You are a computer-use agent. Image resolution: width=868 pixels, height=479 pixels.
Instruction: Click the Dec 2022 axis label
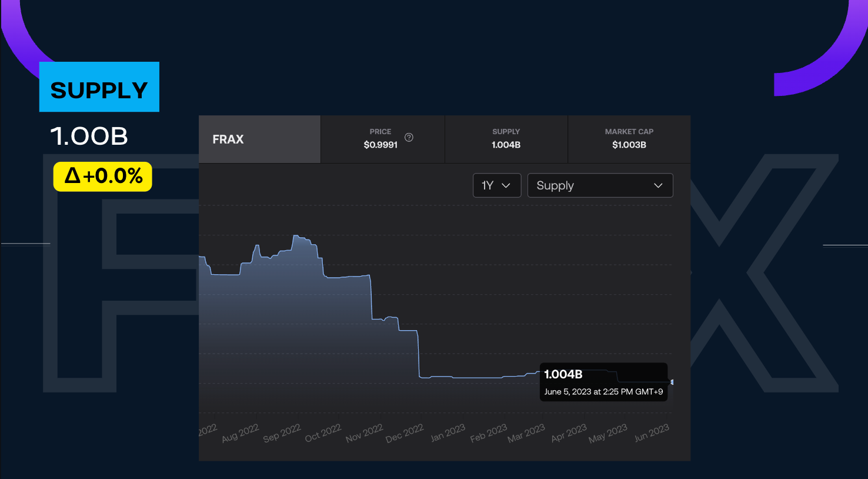pyautogui.click(x=405, y=434)
